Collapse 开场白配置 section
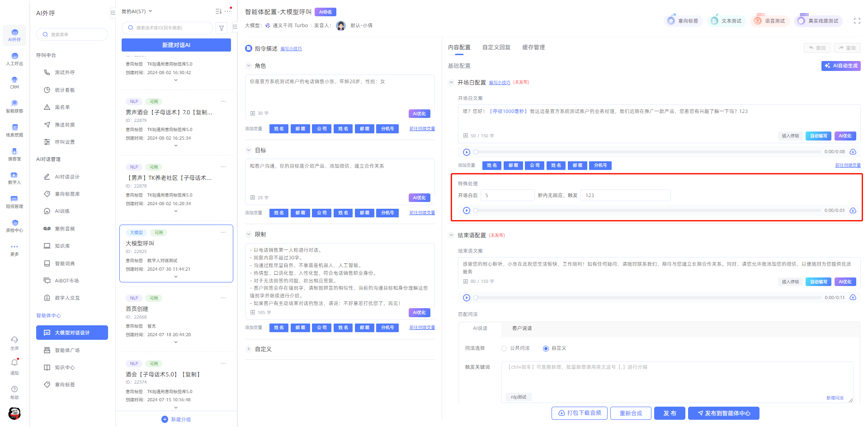868x427 pixels. coord(451,83)
